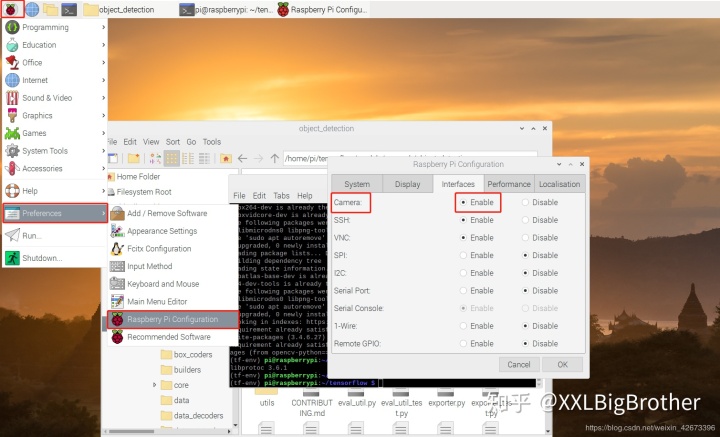Screen dimensions: 720x437
Task: Click new folder icon in file manager toolbar
Action: (x=134, y=159)
